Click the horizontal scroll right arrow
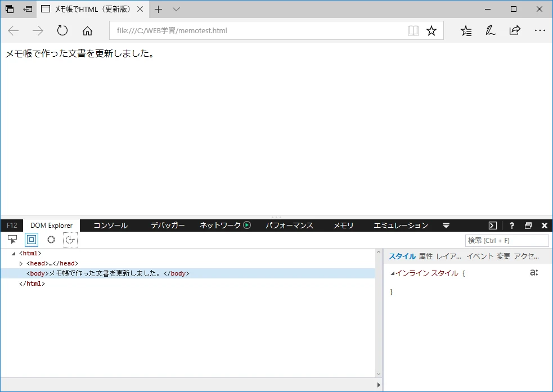 (x=379, y=385)
